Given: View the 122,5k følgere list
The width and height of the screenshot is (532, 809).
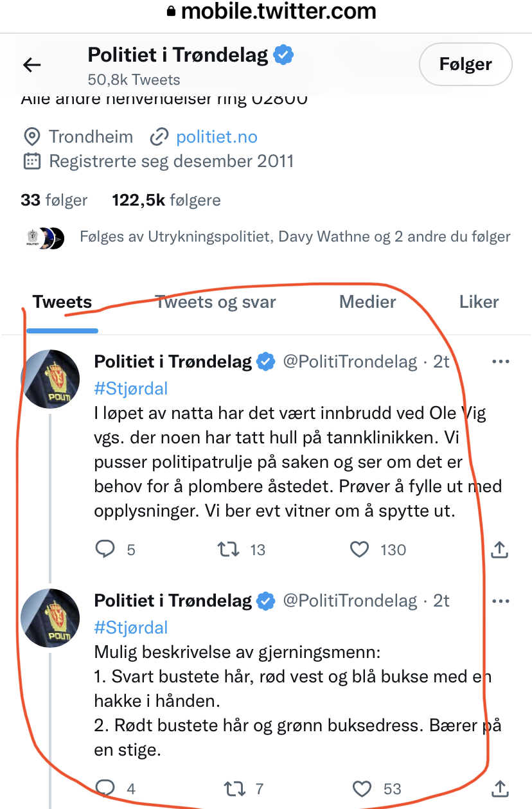Looking at the screenshot, I should [x=166, y=200].
